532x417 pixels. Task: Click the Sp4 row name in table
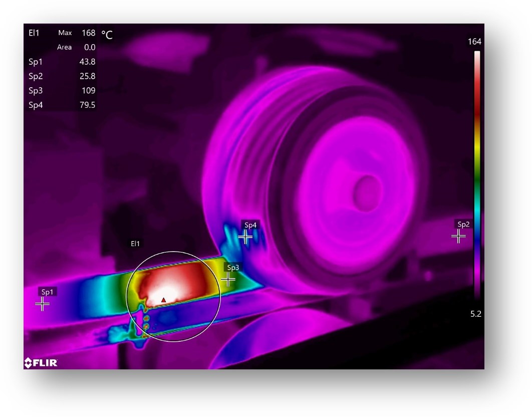pos(36,105)
